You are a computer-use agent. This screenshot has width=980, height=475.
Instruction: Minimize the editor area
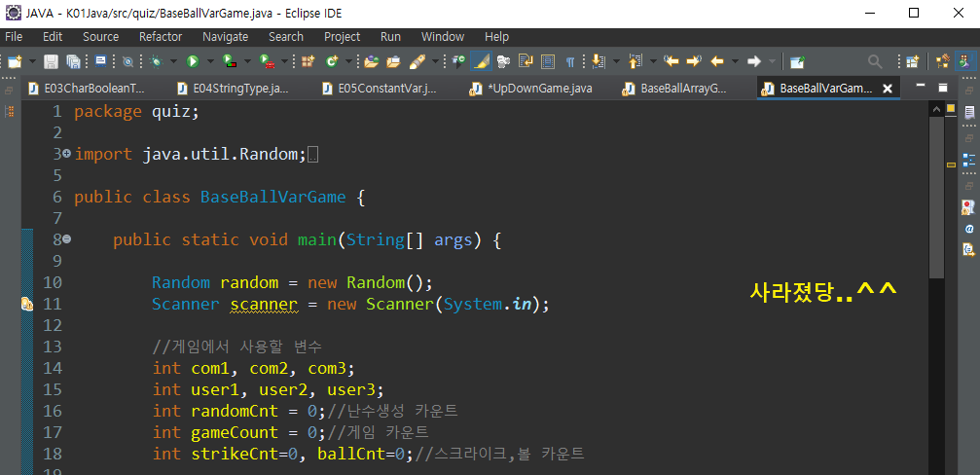coord(920,85)
